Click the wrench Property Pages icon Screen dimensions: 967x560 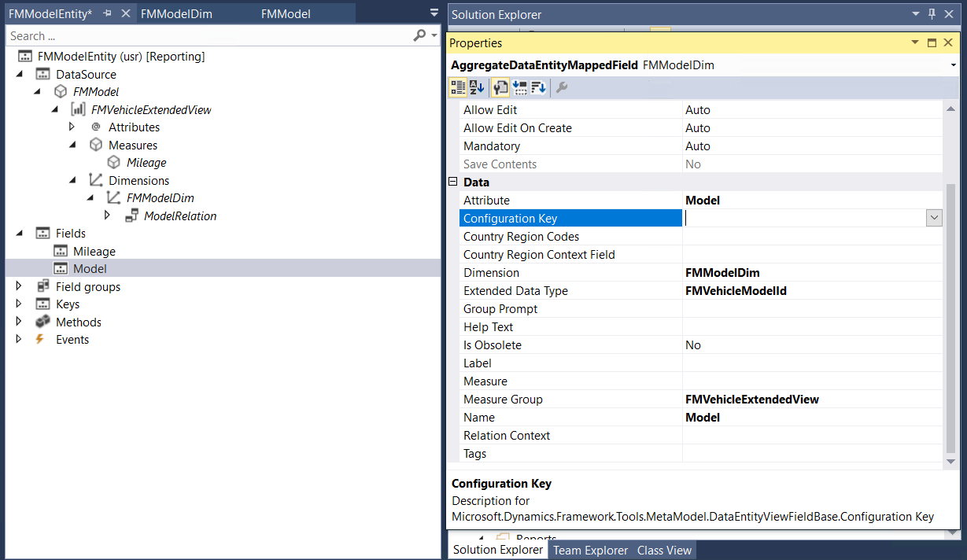(x=562, y=87)
